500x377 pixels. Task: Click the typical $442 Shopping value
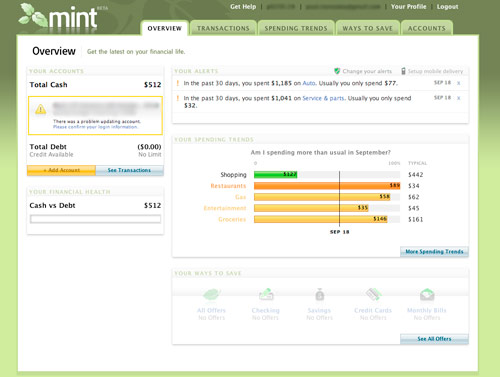click(416, 175)
